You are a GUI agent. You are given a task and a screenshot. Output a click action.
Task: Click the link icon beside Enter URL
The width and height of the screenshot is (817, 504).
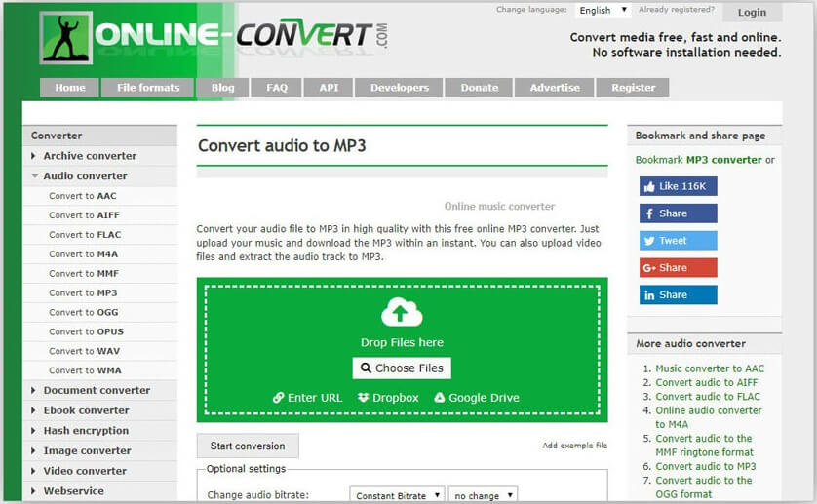coord(279,398)
